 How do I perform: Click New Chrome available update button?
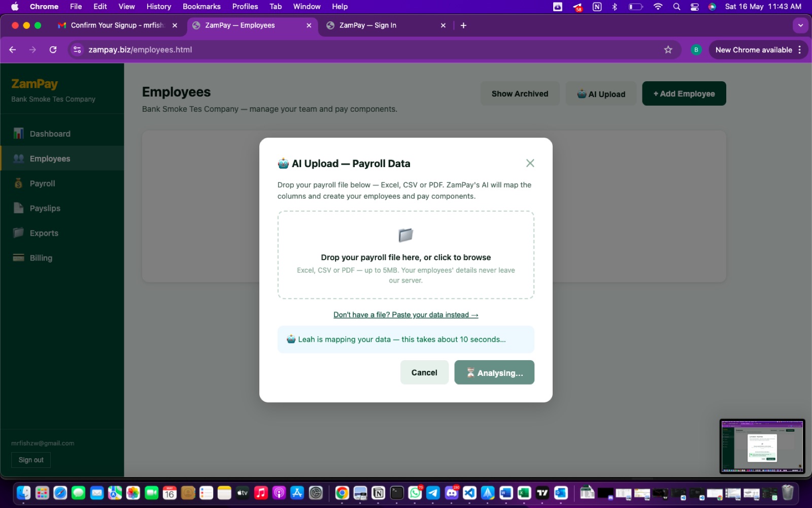pyautogui.click(x=753, y=50)
